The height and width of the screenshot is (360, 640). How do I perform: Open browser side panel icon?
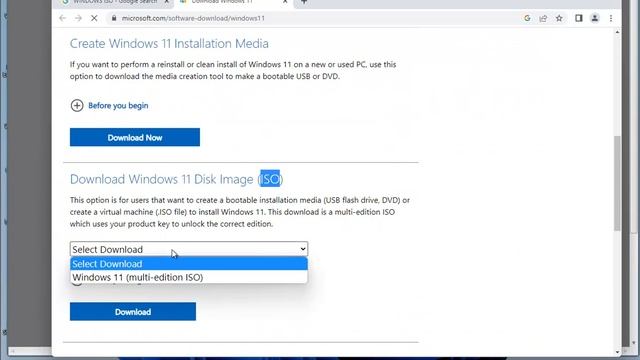tap(579, 18)
